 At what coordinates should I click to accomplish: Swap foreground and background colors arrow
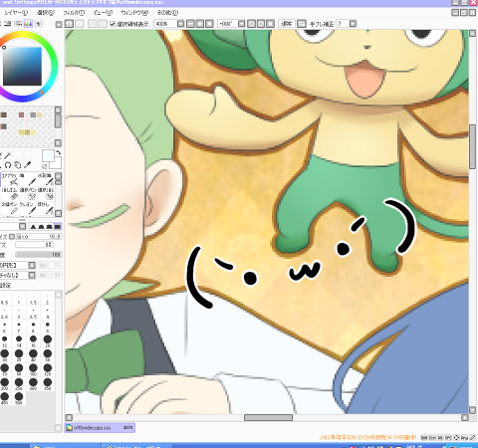(x=59, y=152)
